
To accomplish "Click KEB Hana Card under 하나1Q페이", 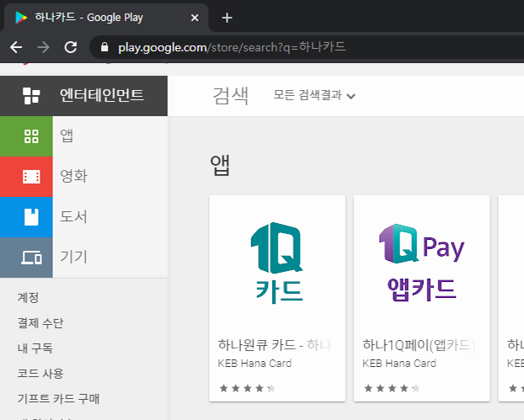I will point(399,364).
